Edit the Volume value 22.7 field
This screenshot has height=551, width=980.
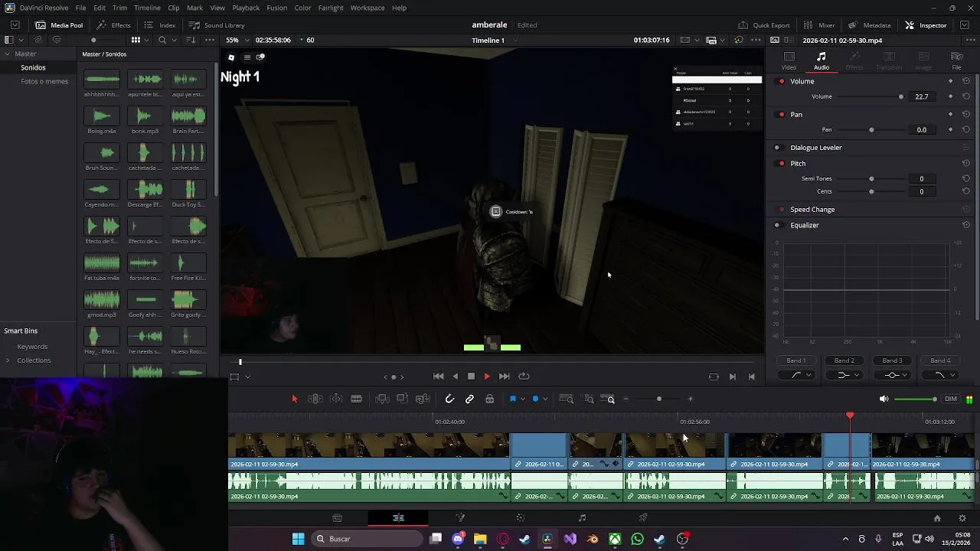tap(922, 96)
